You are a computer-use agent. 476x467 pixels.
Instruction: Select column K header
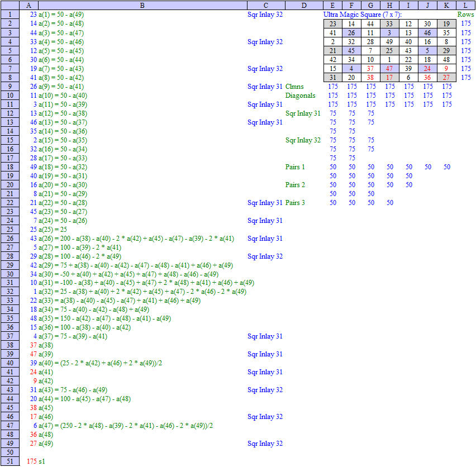[446, 5]
